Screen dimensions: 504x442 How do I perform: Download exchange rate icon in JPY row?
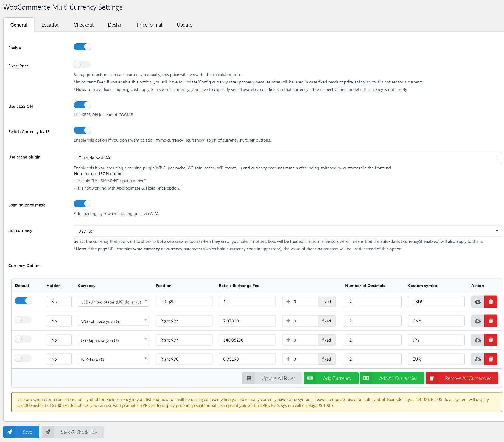(478, 340)
